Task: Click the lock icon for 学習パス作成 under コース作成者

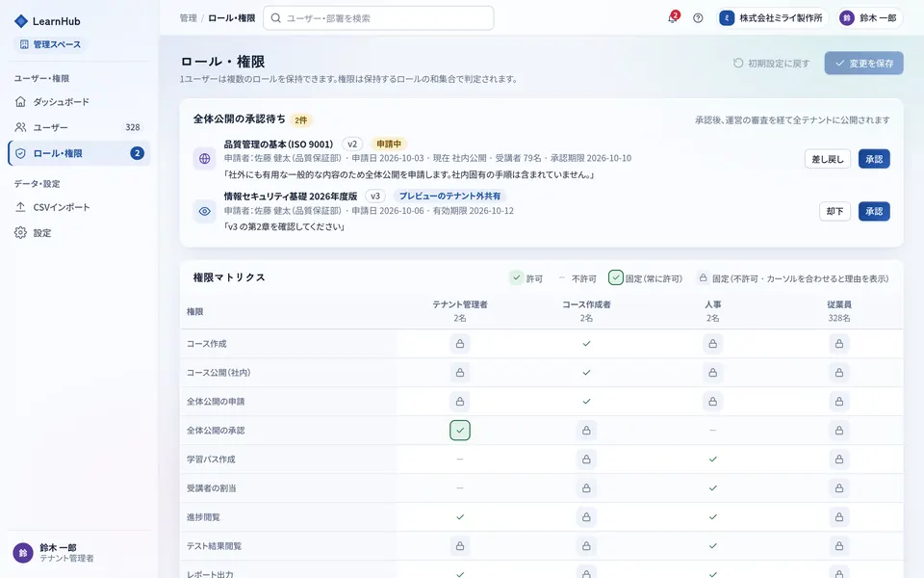Action: point(586,460)
